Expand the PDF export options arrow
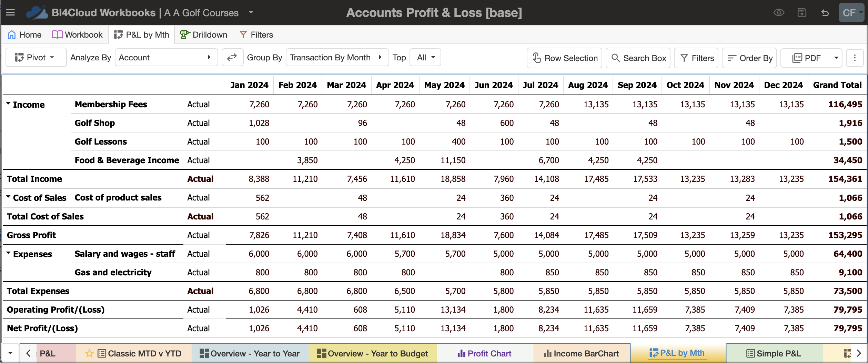Image resolution: width=868 pixels, height=363 pixels. coord(836,58)
